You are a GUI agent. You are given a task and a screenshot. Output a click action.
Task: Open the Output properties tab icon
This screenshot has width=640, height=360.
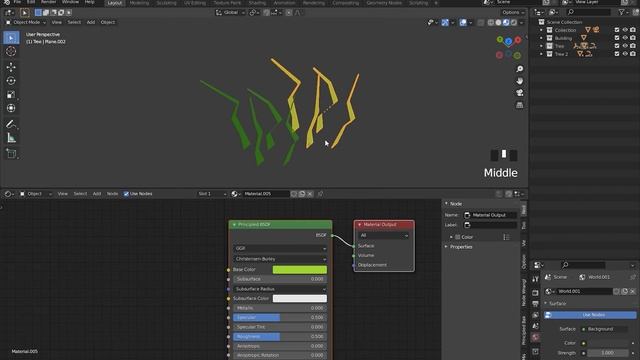536,304
